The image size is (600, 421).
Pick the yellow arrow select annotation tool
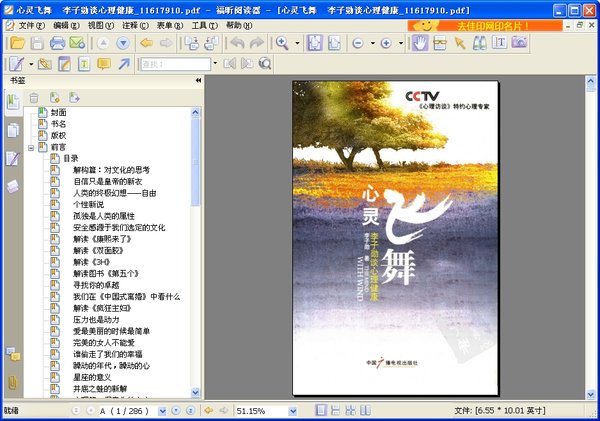460,43
